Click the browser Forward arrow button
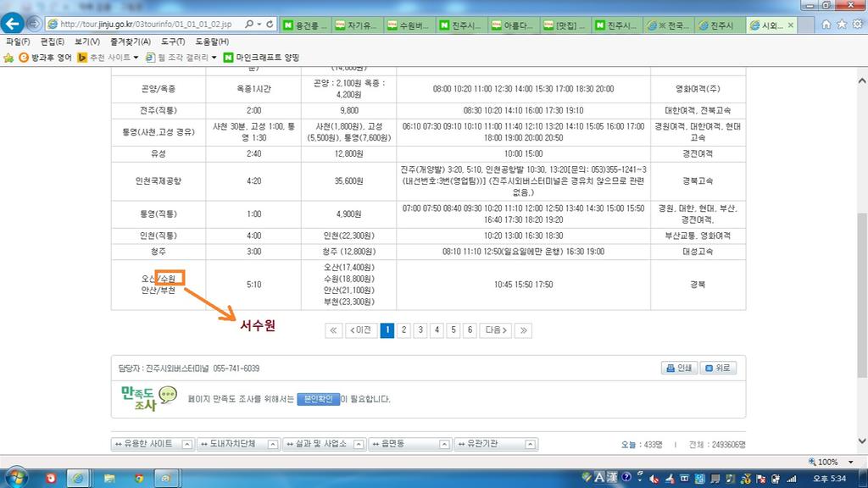Image resolution: width=868 pixels, height=488 pixels. click(x=34, y=23)
